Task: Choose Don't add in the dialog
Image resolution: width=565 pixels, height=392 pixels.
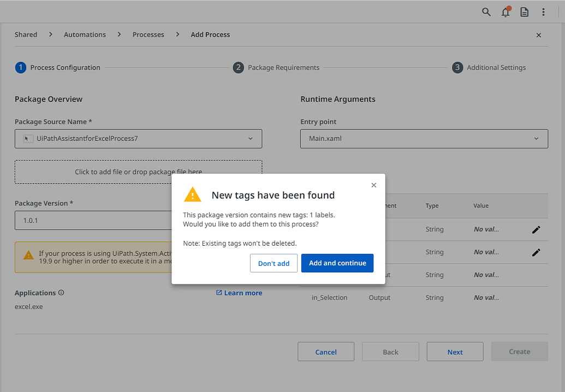Action: pos(273,263)
